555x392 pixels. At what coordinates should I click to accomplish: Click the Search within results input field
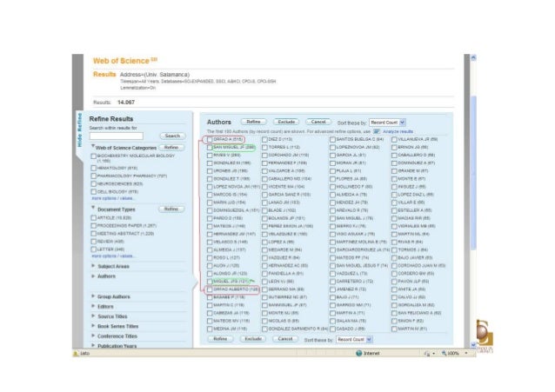[117, 136]
